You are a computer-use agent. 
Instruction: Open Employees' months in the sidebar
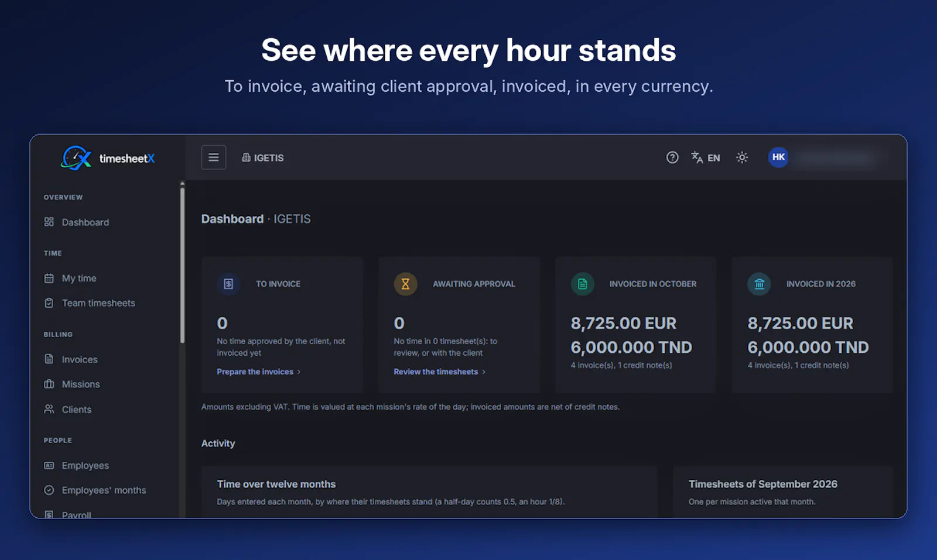(x=104, y=490)
